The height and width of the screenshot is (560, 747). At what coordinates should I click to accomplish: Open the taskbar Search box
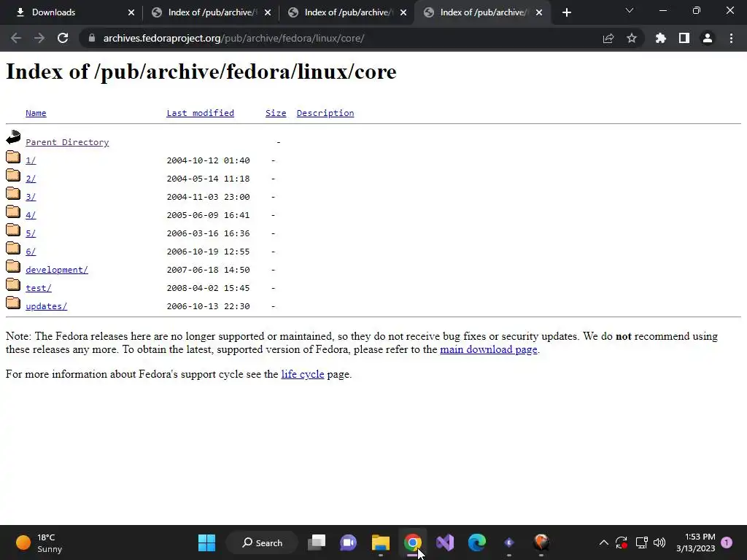(263, 542)
